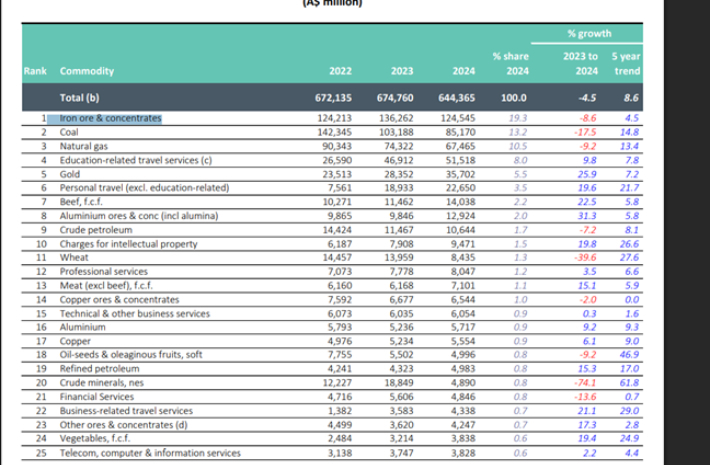Click the 'Aluminium' row label at rank 16
Viewport: 710px width, 465px height.
click(x=82, y=327)
